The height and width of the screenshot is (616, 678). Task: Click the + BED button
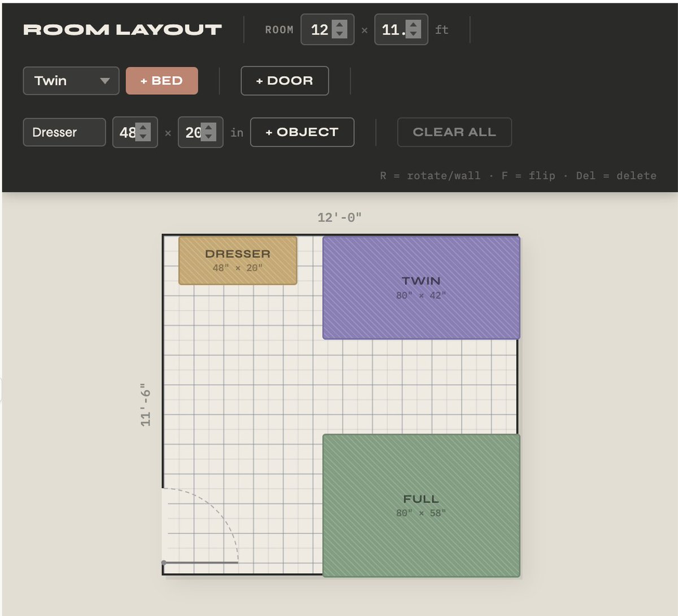click(x=162, y=81)
